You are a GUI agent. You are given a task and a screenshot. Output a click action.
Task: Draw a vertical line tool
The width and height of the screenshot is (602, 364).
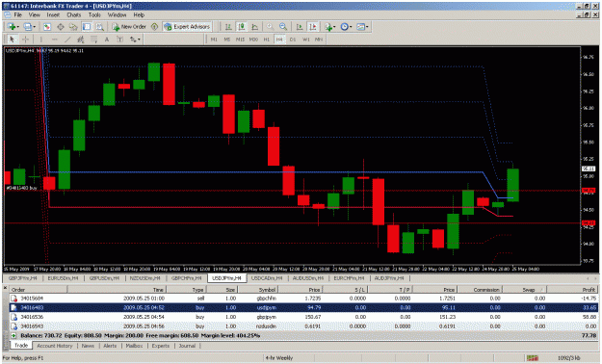[41, 39]
